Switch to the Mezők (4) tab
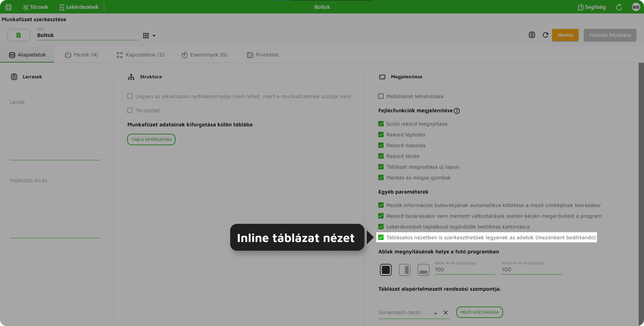Image resolution: width=644 pixels, height=326 pixels. pos(82,55)
